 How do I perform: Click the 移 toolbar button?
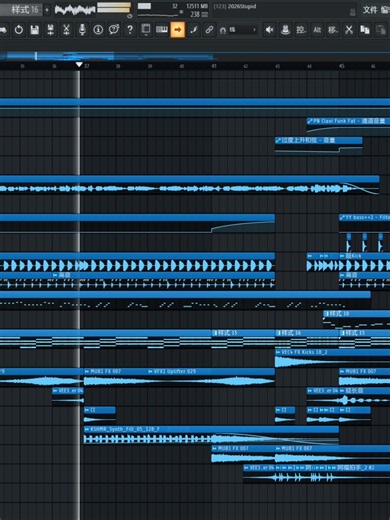(333, 30)
